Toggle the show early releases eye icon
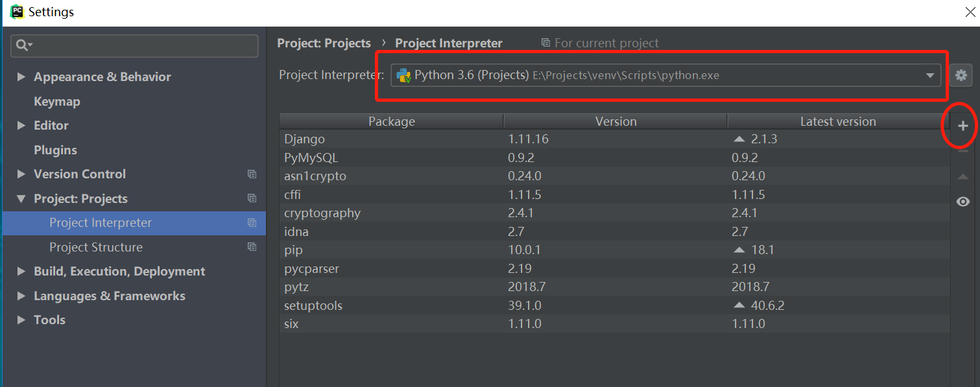 point(963,202)
